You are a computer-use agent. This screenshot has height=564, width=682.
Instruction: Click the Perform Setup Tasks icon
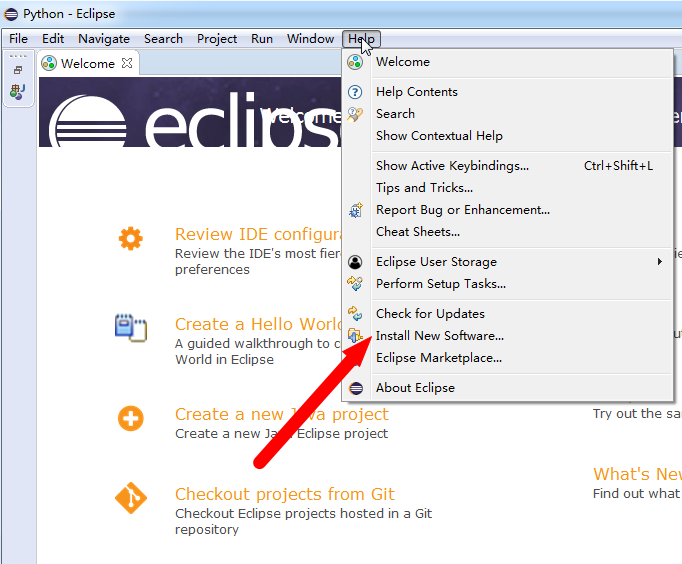355,284
